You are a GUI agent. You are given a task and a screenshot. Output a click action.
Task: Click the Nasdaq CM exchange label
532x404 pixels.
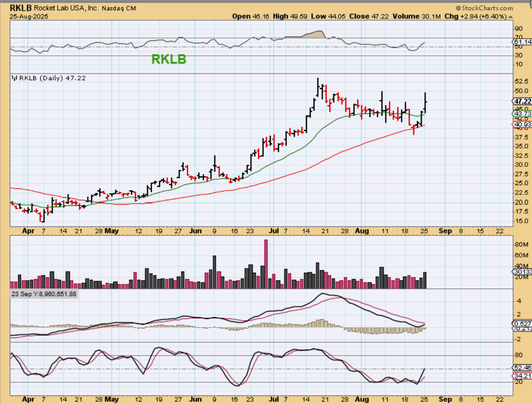click(119, 8)
